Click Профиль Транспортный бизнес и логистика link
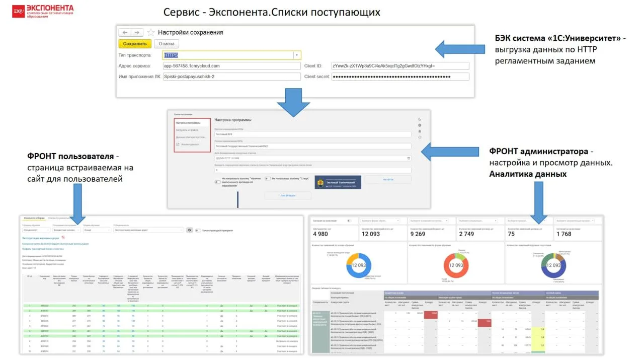This screenshot has height=362, width=644. click(43, 249)
